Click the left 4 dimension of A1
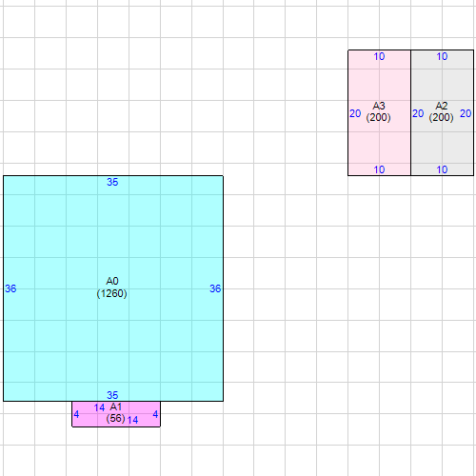Viewport: 476px width, 476px height. [x=76, y=414]
